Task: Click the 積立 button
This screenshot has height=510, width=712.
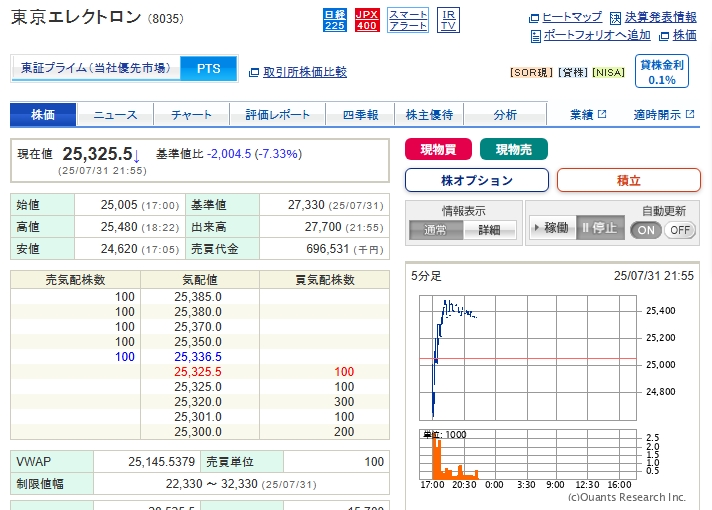Action: click(x=629, y=180)
